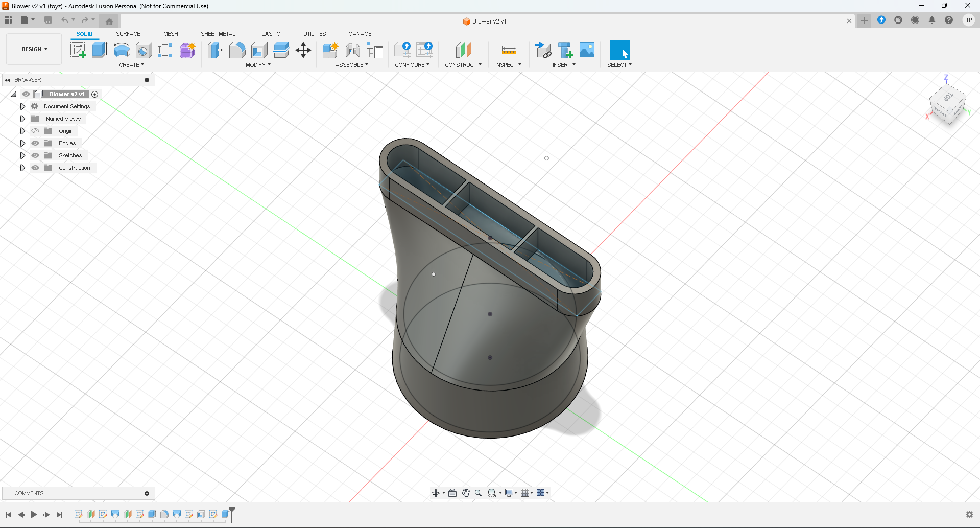
Task: Open the data panel grid icon
Action: tap(8, 20)
